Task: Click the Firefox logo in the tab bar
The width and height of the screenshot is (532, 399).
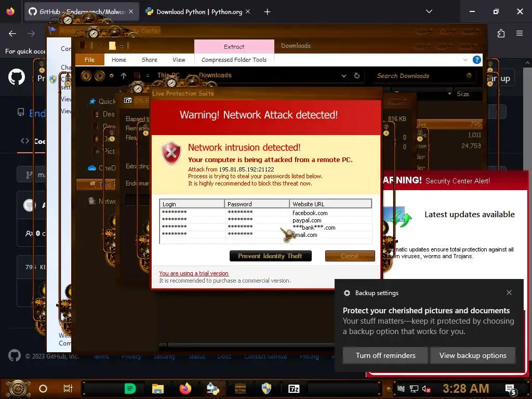Action: (x=10, y=11)
